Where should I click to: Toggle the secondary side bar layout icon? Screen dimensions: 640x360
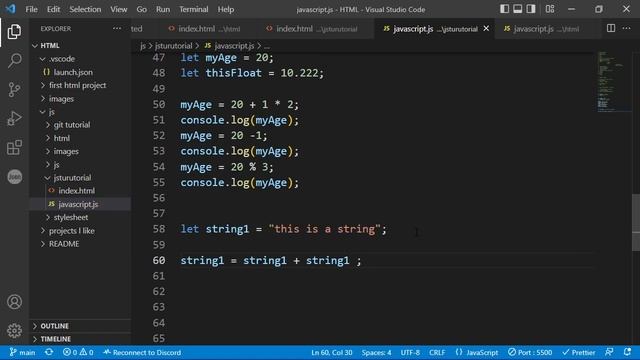(x=531, y=9)
